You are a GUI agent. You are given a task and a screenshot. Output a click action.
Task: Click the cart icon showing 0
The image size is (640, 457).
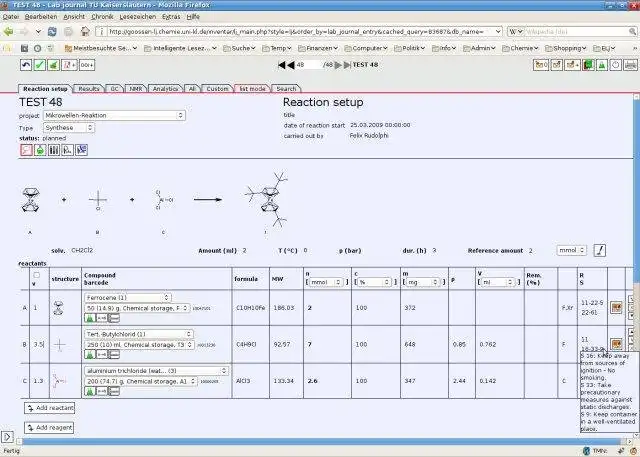pyautogui.click(x=541, y=65)
